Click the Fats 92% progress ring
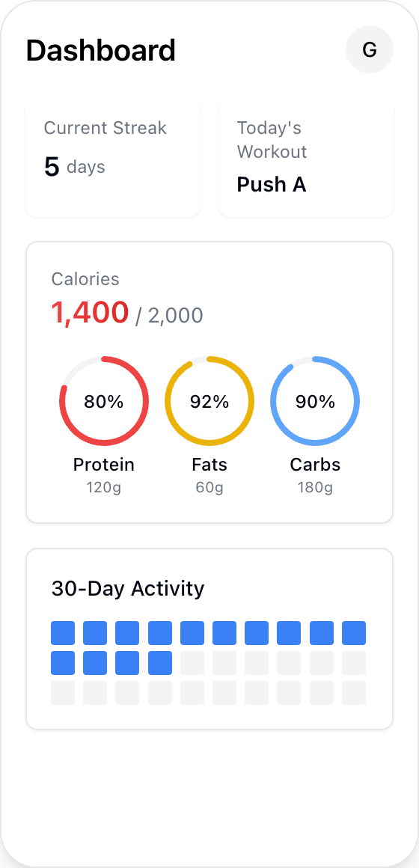This screenshot has height=868, width=419. point(209,401)
